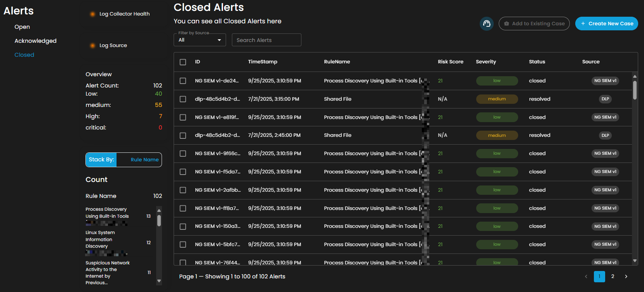
Task: Open the Stack By Rule Name selector
Action: click(144, 160)
